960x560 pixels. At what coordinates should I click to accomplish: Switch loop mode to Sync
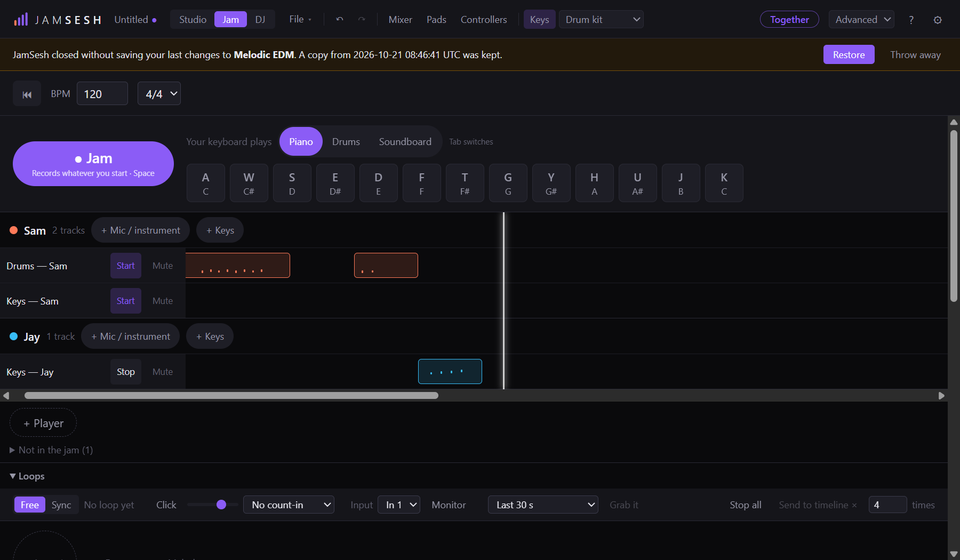[61, 505]
